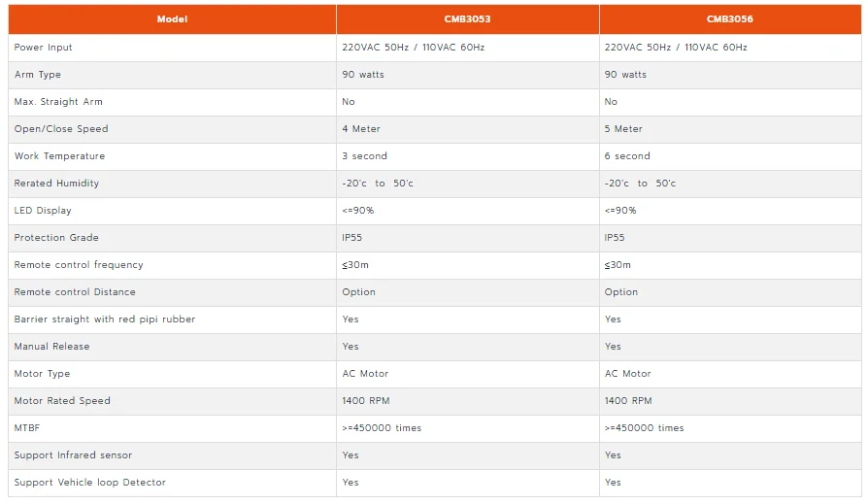Click the 5 Meter cell
868x504 pixels.
623,129
